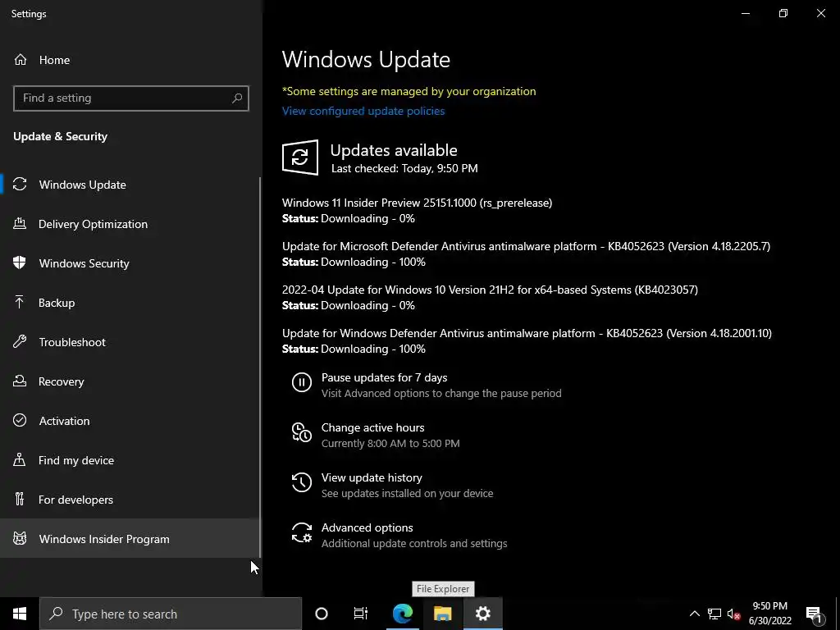The width and height of the screenshot is (840, 630).
Task: Click the Activation checkmark circle icon
Action: click(x=20, y=421)
